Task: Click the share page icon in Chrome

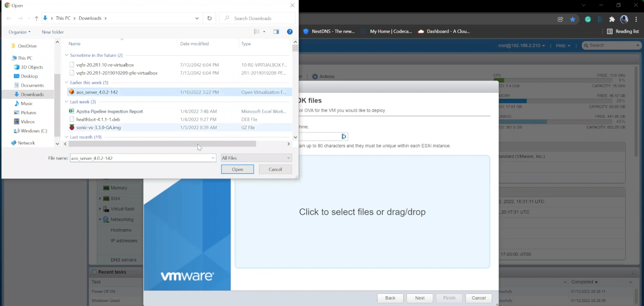Action: click(560, 19)
